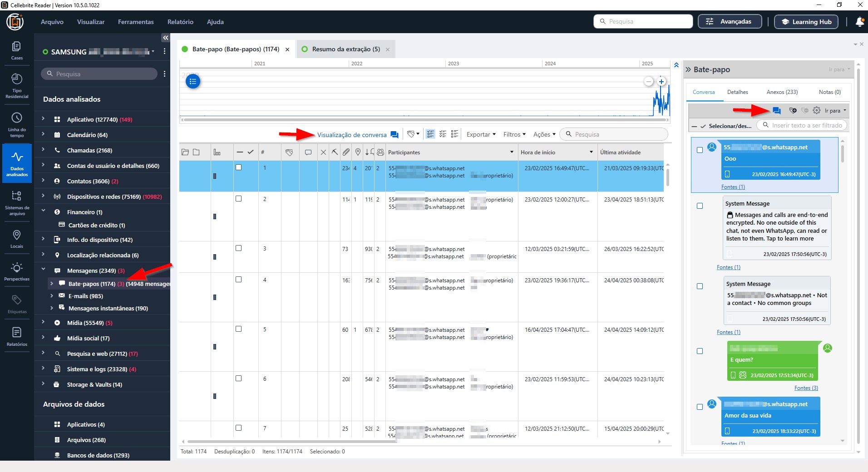Open the Exportar dropdown
This screenshot has width=868, height=472.
[x=481, y=134]
